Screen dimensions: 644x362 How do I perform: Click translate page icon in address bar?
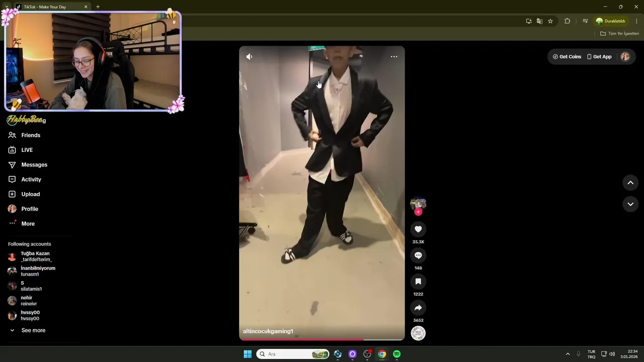[539, 21]
